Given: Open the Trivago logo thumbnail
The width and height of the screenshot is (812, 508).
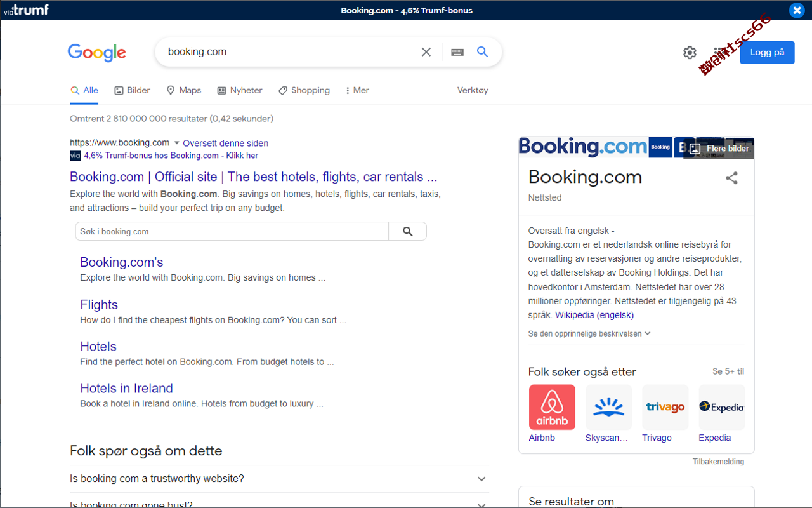Looking at the screenshot, I should pyautogui.click(x=665, y=407).
